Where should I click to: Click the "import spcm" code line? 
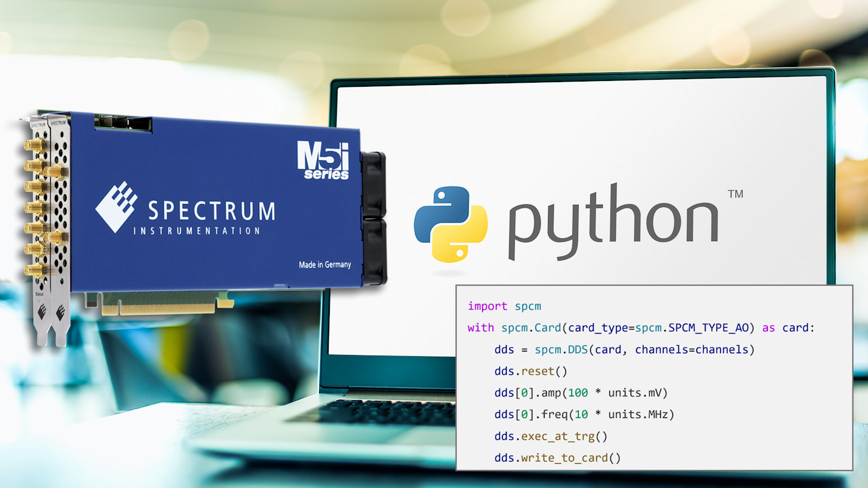point(505,306)
